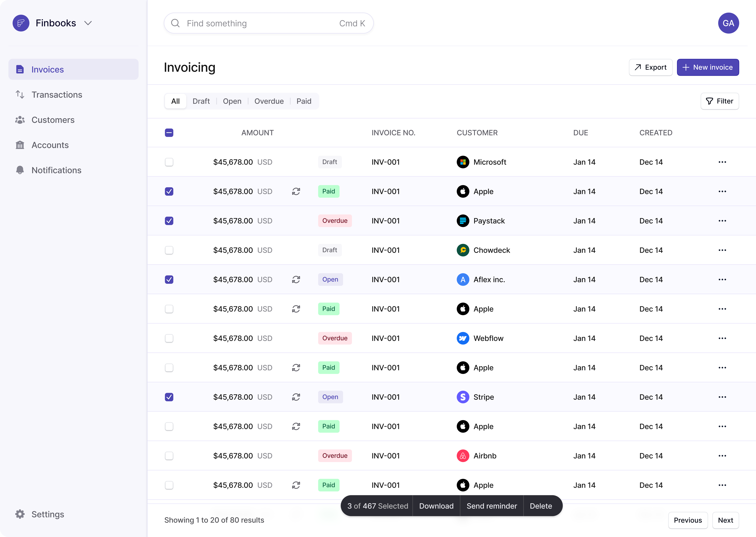Image resolution: width=756 pixels, height=537 pixels.
Task: Open the more options menu for Airbnb row
Action: [722, 456]
